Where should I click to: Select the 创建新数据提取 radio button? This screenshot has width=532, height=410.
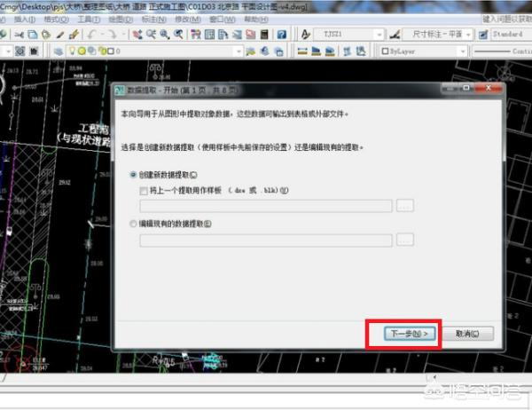(x=134, y=175)
